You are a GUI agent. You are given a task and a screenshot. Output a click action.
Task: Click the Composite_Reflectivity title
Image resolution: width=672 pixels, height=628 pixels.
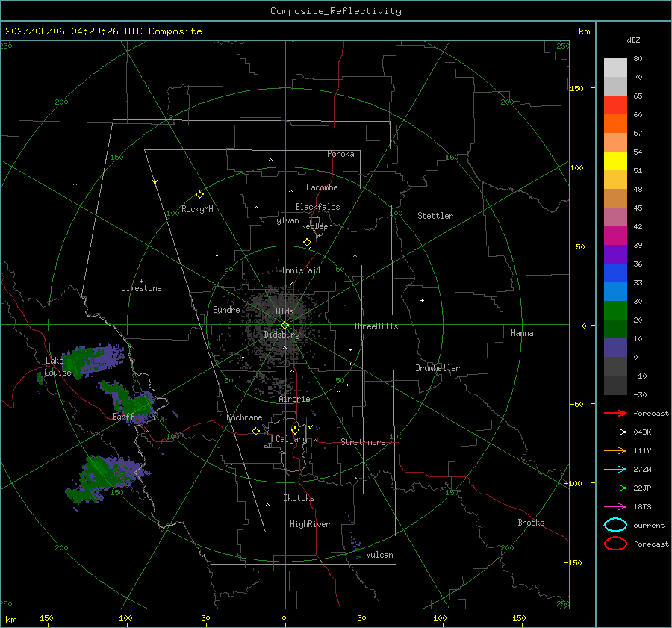pos(335,11)
